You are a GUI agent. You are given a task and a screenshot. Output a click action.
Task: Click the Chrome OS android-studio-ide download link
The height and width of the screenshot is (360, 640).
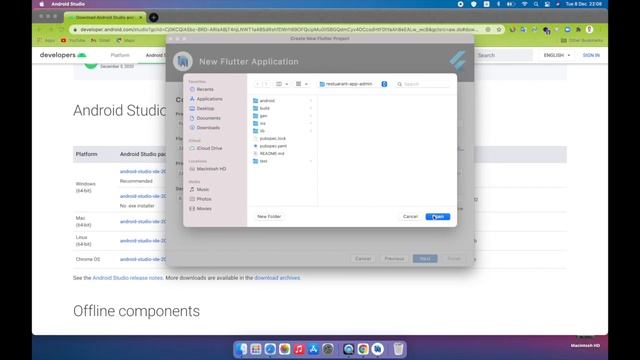tap(143, 259)
